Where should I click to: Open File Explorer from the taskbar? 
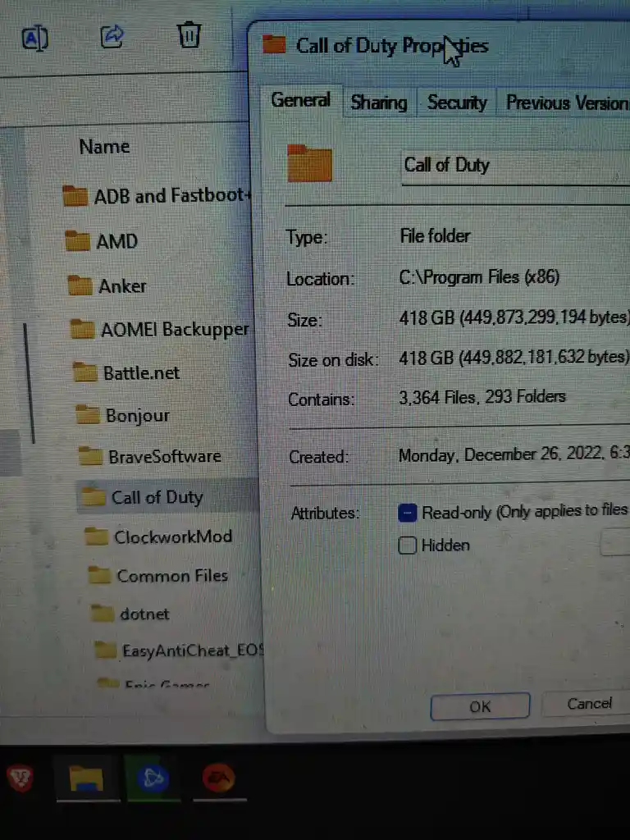(x=87, y=779)
